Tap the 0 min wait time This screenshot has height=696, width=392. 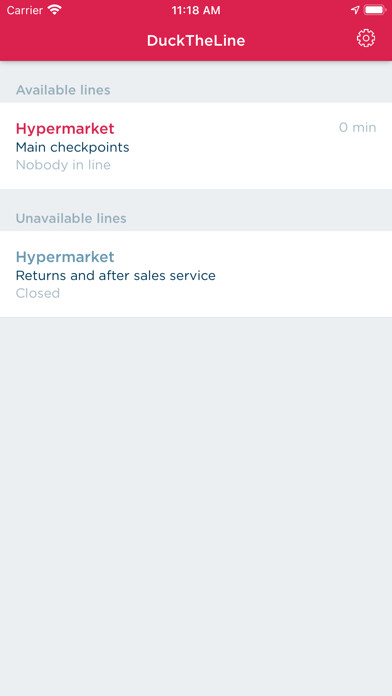click(357, 127)
